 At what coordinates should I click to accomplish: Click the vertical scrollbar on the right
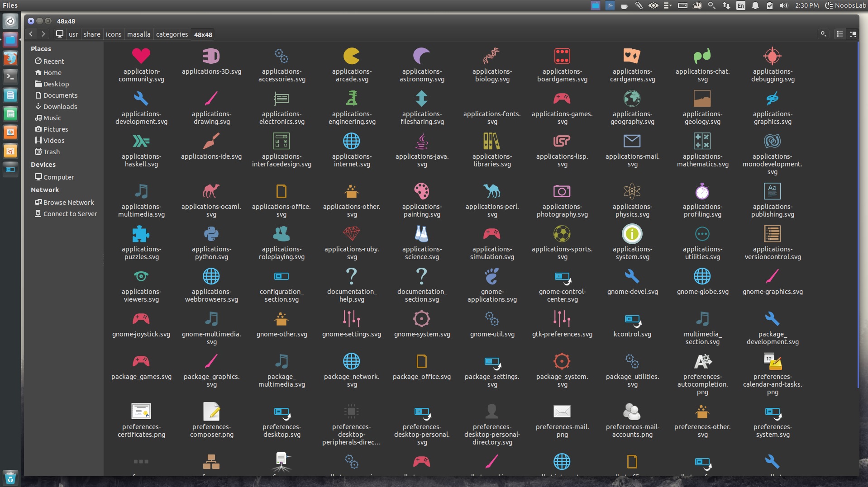point(859,203)
